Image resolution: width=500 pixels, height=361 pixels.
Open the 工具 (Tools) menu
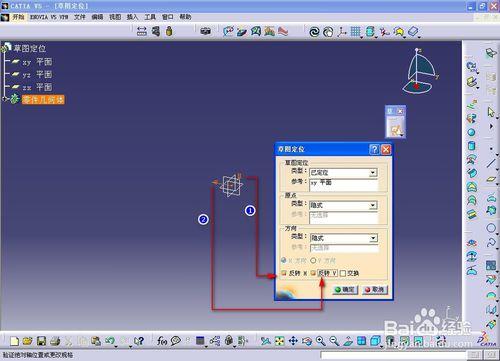click(150, 17)
